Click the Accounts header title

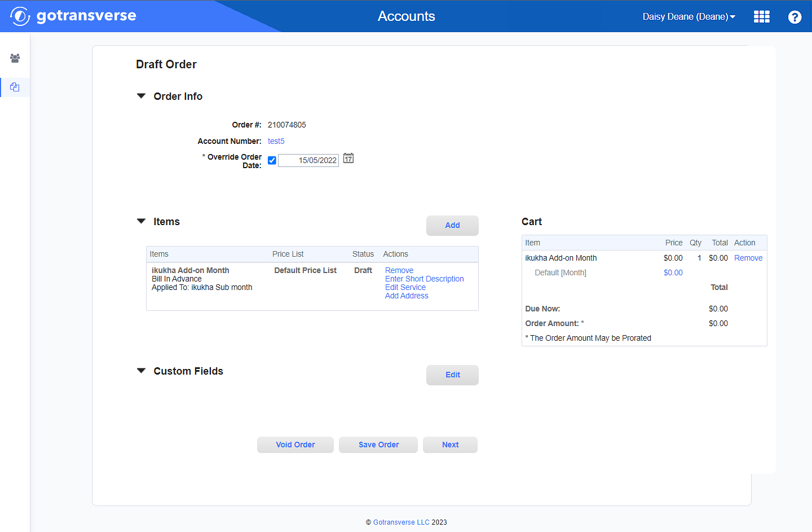(x=406, y=16)
